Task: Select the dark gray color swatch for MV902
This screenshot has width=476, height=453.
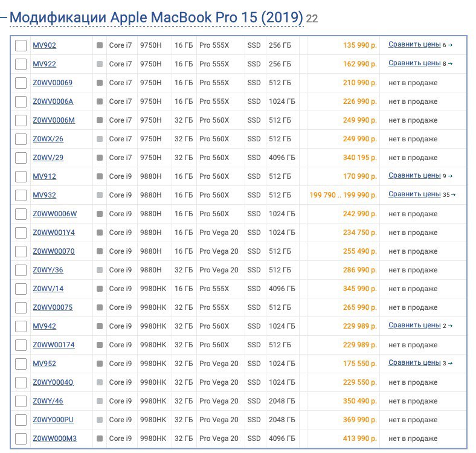Action: click(100, 45)
